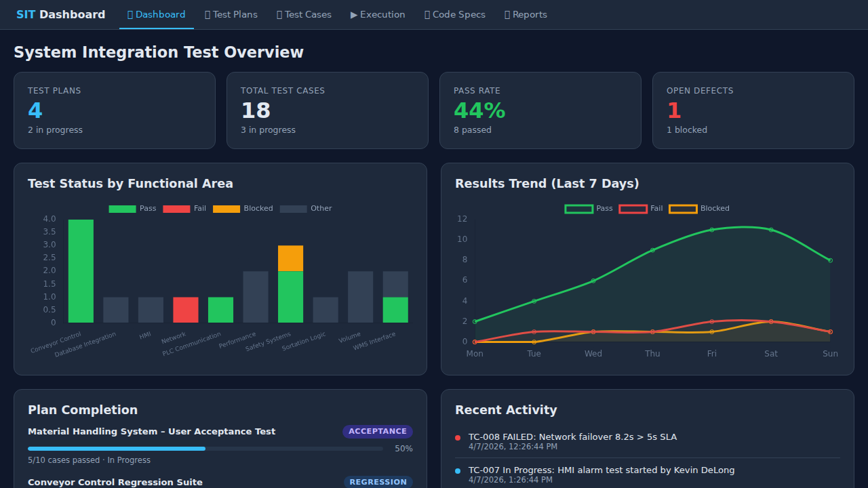Open the Reports tab
Viewport: 868px width, 488px height.
[526, 14]
